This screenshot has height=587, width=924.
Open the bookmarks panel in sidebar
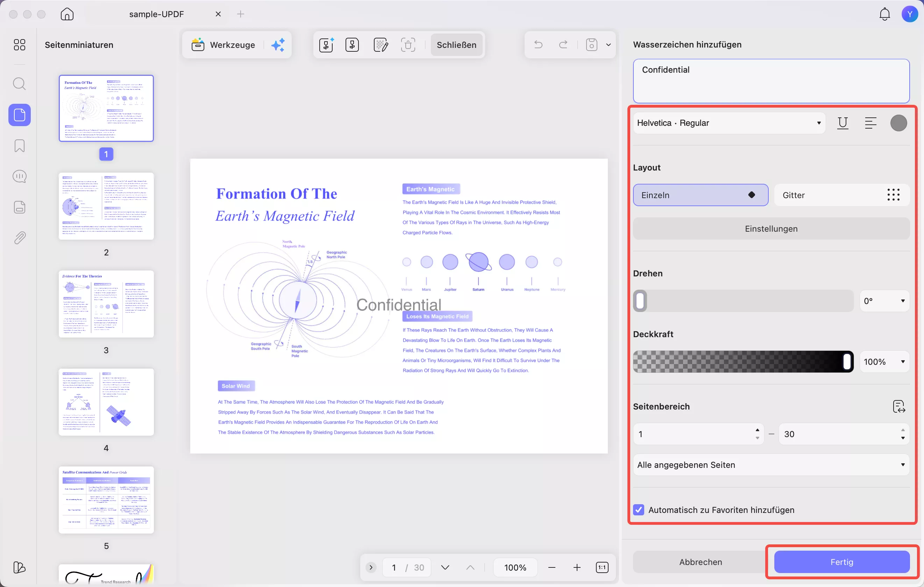tap(20, 146)
